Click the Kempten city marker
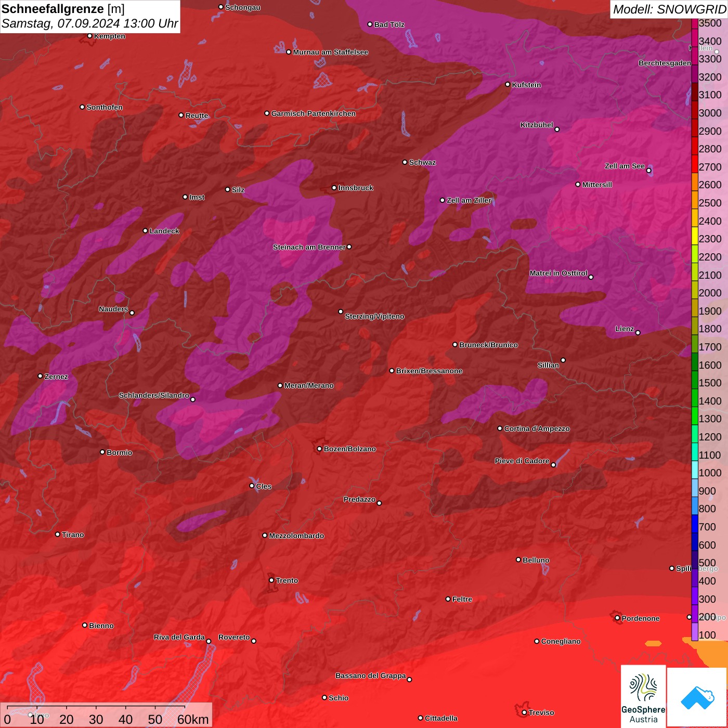728x728 pixels. [x=89, y=36]
